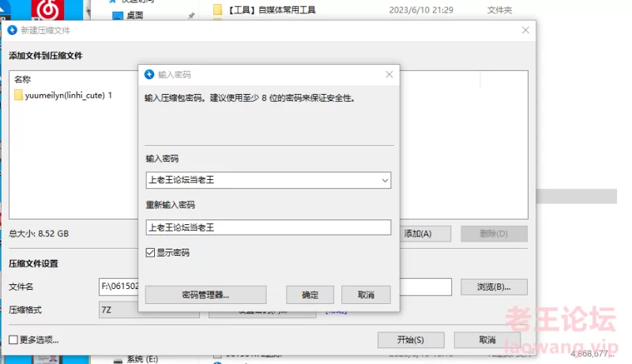Viewport: 632px width, 364px height.
Task: Expand the 输入密码 combo box dropdown arrow
Action: coord(385,180)
